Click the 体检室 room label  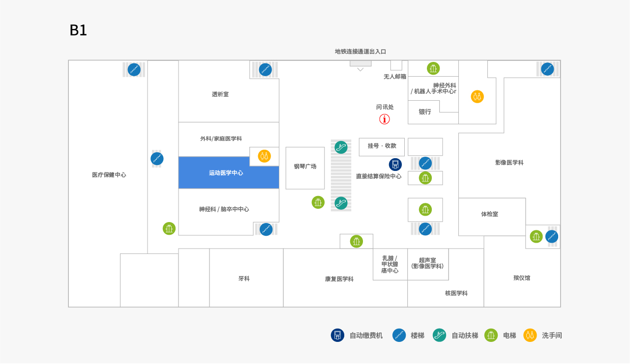coord(490,214)
